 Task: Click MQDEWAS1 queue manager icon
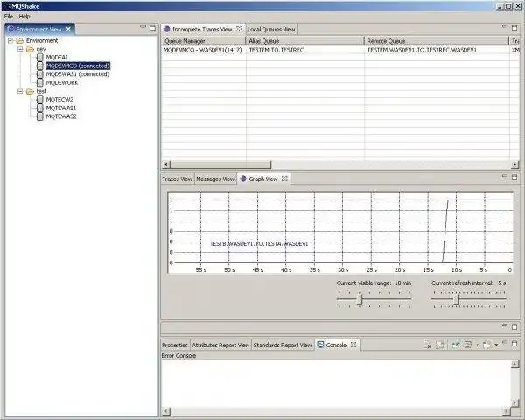pyautogui.click(x=40, y=74)
